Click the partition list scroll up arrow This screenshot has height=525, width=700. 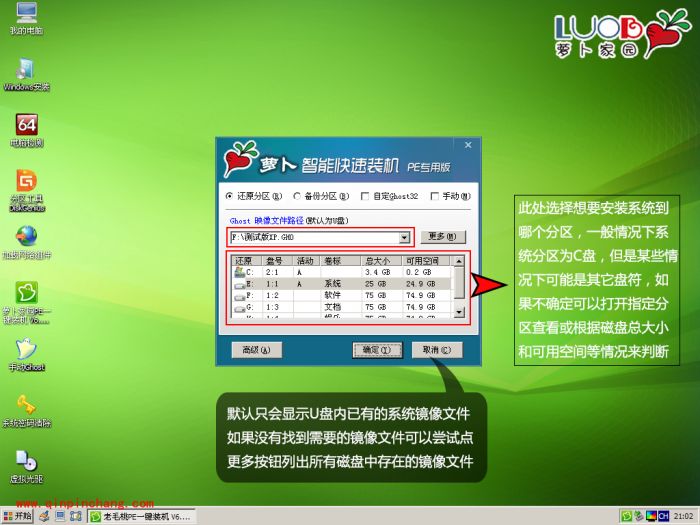pyautogui.click(x=459, y=261)
